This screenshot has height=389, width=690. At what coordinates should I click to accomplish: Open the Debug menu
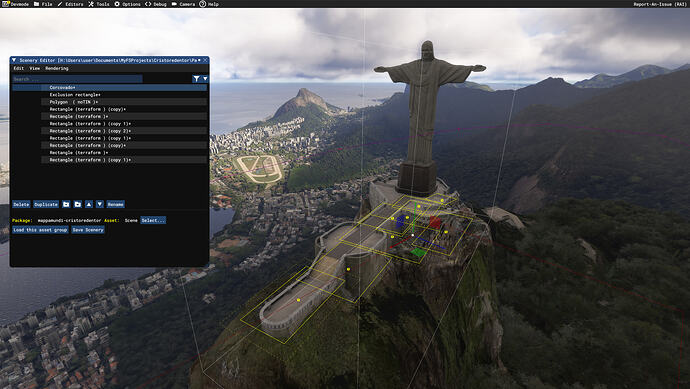click(x=156, y=4)
